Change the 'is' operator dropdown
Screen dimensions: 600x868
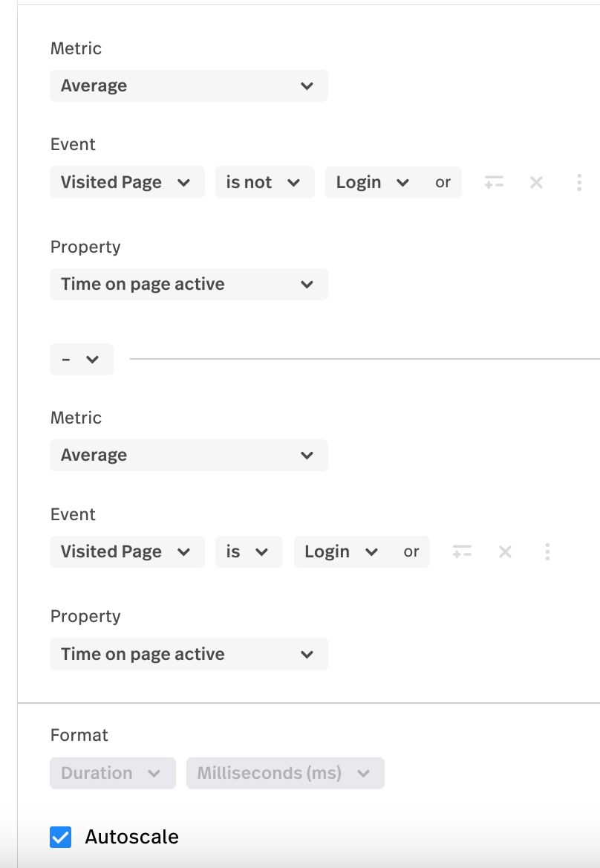coord(248,551)
